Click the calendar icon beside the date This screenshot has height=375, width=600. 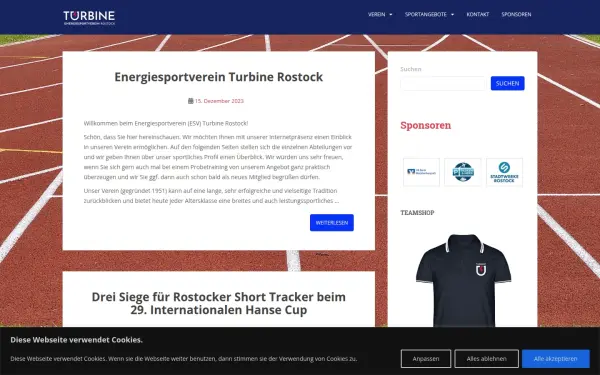pos(190,101)
